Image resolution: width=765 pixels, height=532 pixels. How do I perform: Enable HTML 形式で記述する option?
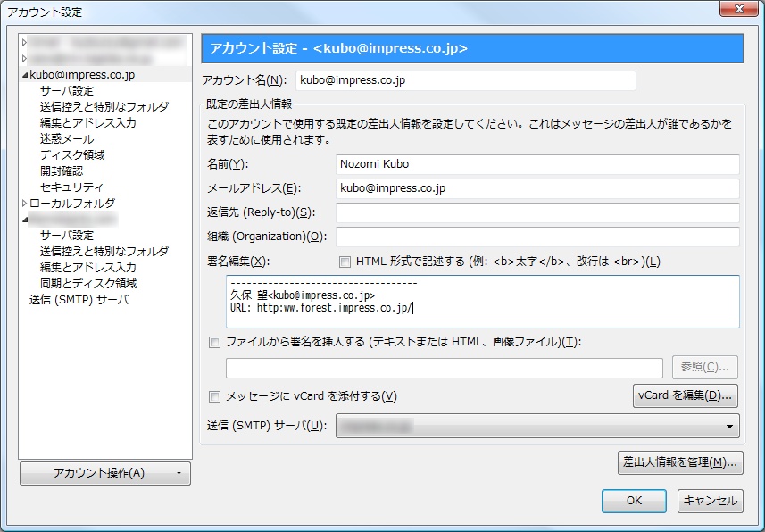(x=345, y=262)
